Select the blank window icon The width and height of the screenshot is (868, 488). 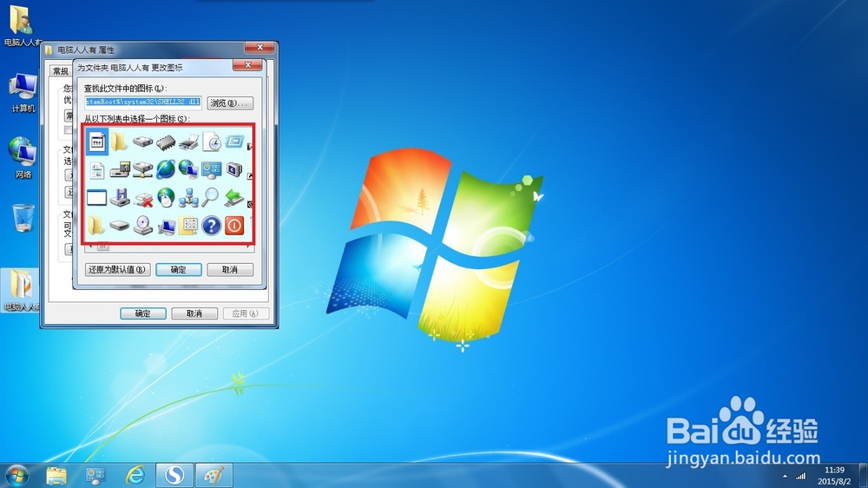tap(97, 198)
